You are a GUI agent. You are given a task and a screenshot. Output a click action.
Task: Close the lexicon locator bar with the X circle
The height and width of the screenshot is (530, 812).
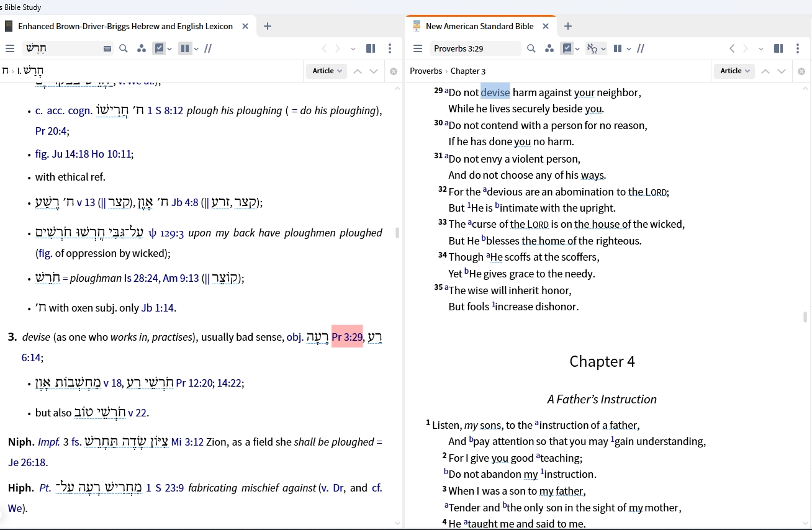click(394, 71)
